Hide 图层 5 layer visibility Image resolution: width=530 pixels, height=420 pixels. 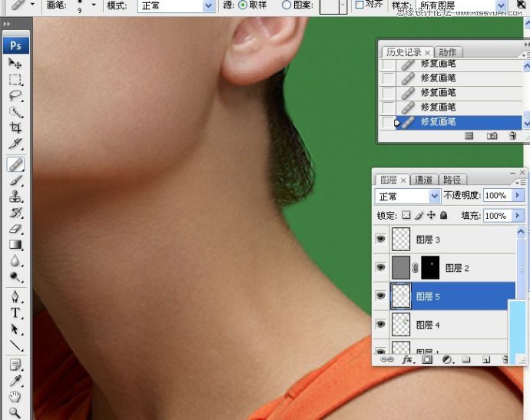(x=380, y=296)
